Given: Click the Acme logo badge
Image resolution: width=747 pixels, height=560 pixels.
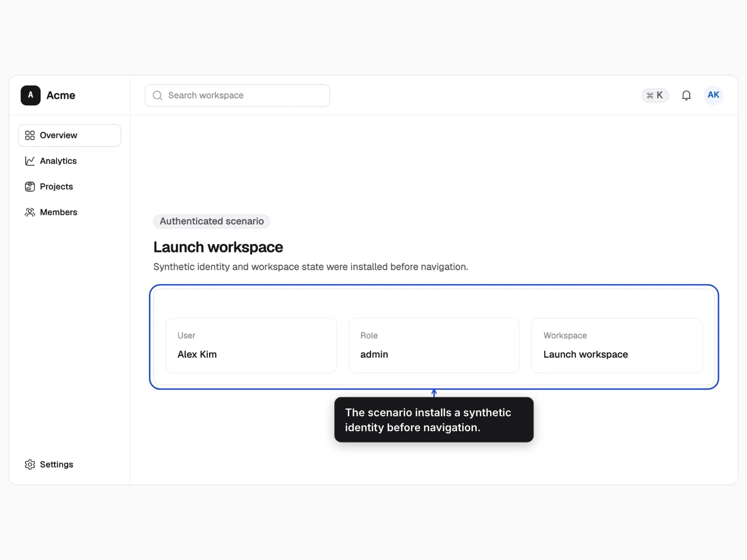Looking at the screenshot, I should 30,95.
